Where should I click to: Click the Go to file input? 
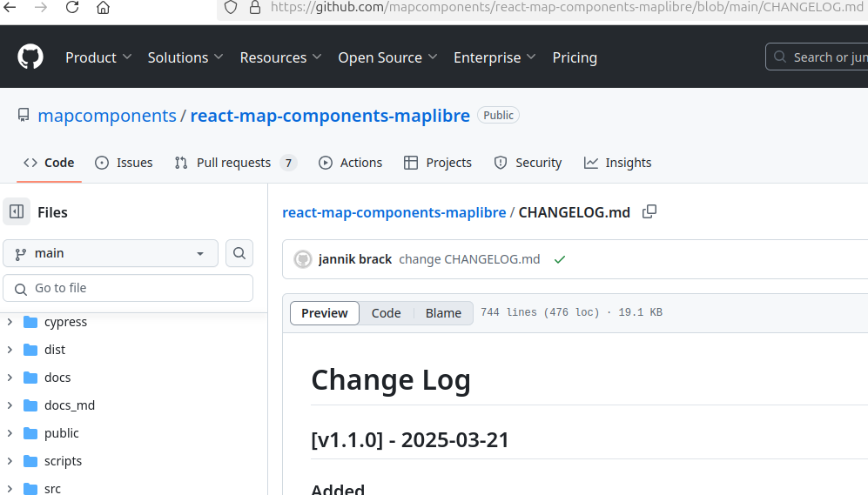128,288
